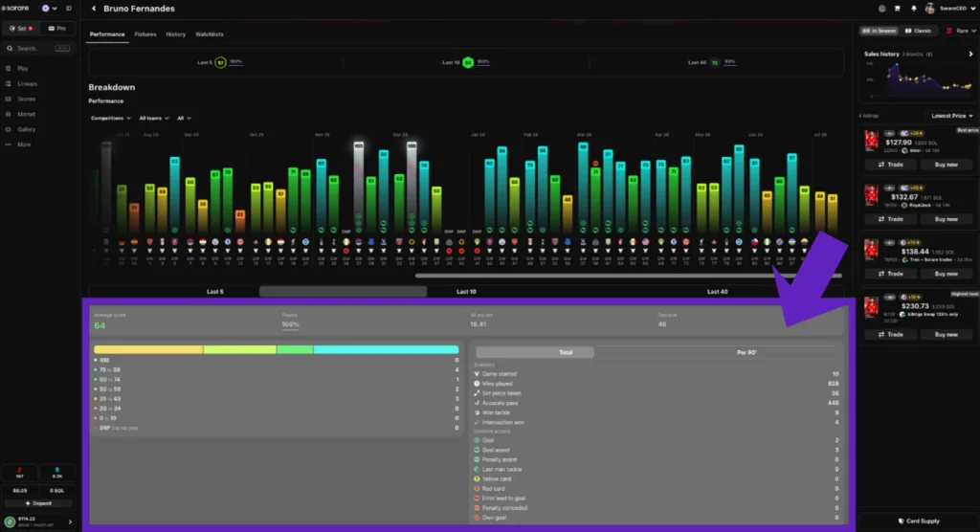Collapse the sidebar with the panel icon
Viewport: 980px width, 532px height.
69,9
